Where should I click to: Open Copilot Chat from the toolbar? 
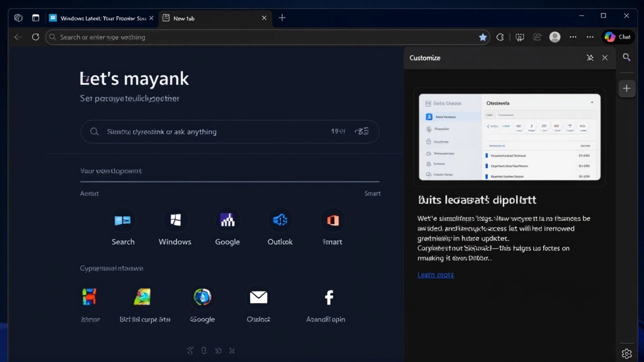[x=617, y=37]
